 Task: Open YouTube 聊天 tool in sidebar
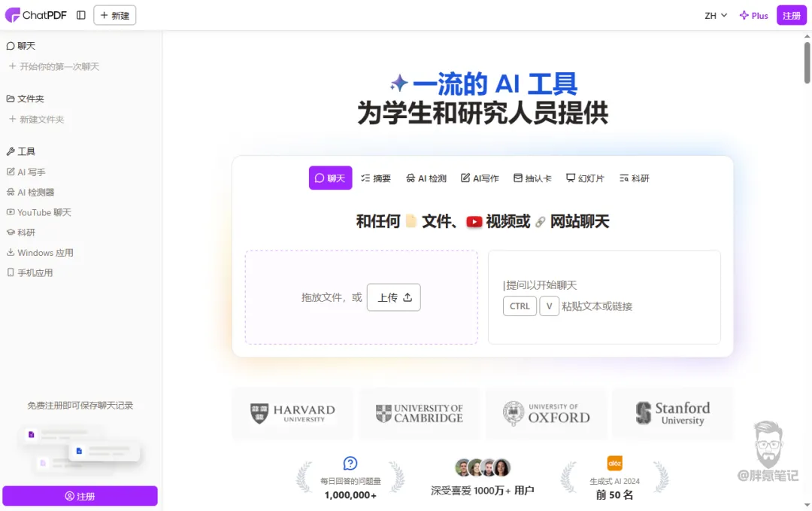(39, 212)
